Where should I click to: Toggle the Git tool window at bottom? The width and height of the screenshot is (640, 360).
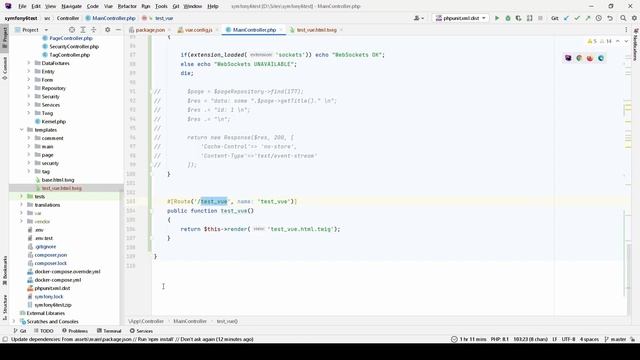tap(20, 331)
